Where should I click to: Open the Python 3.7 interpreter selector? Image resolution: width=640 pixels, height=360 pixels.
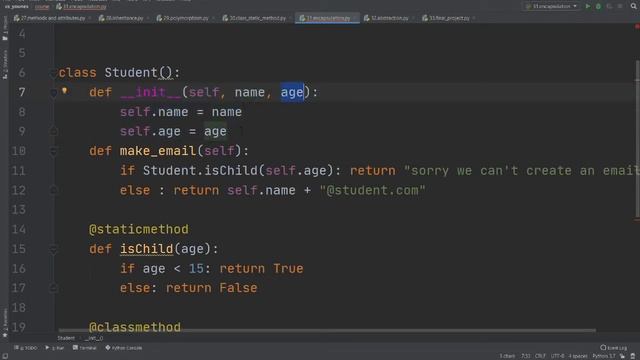[603, 356]
